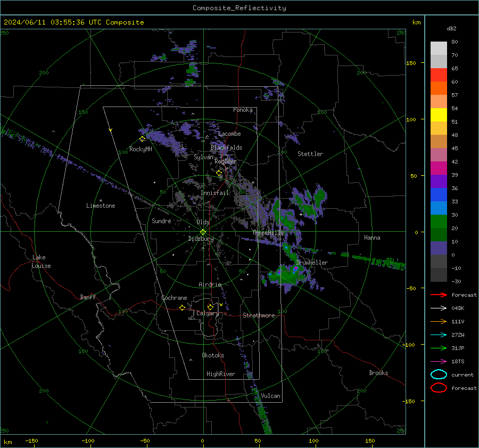Click the Cochrane city label

tap(174, 298)
